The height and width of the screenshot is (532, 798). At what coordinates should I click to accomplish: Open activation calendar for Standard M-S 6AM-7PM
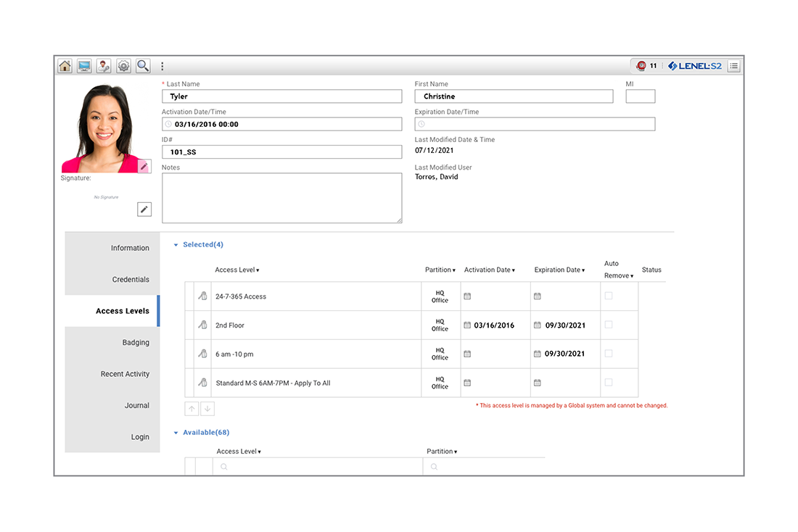(x=467, y=383)
